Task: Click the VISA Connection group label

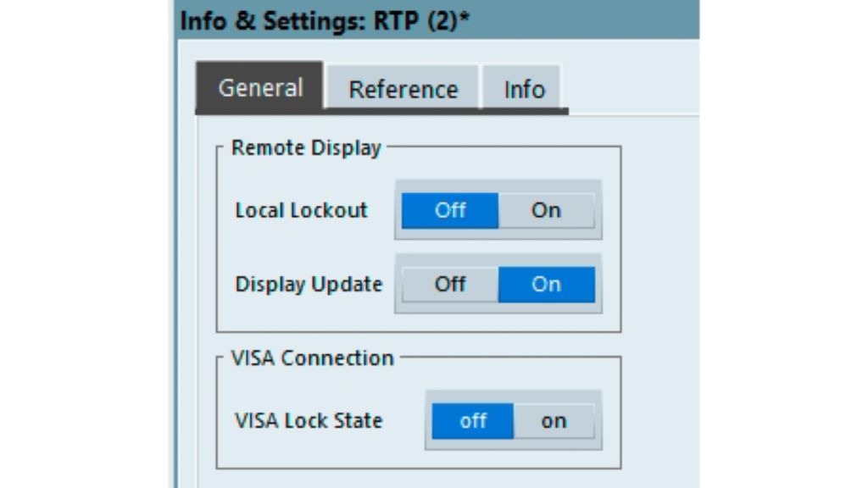Action: tap(310, 358)
